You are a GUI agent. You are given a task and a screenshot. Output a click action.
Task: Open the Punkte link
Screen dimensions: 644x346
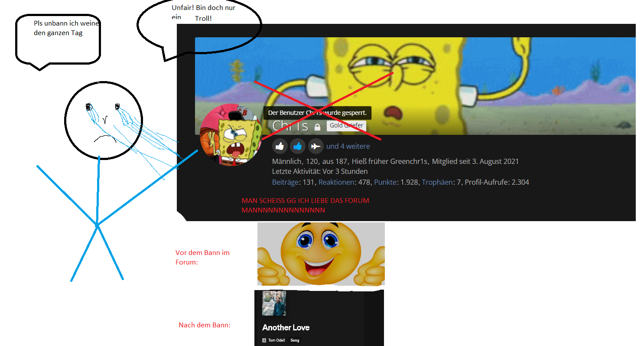[x=385, y=182]
